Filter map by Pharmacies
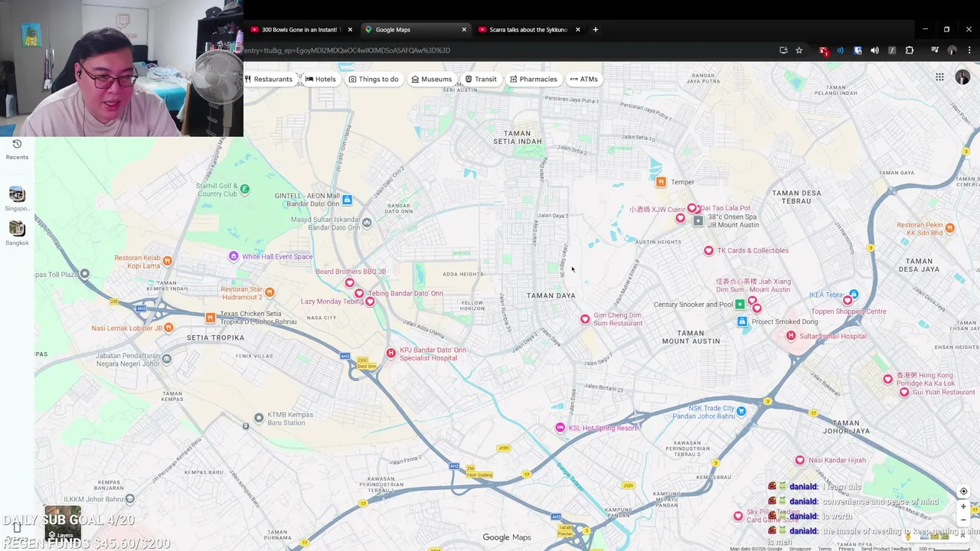Image resolution: width=980 pixels, height=551 pixels. pyautogui.click(x=533, y=79)
